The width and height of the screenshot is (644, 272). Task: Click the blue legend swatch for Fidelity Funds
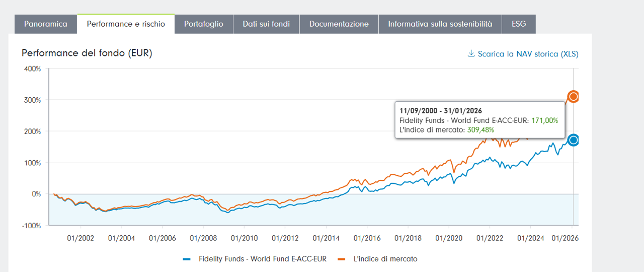click(187, 259)
